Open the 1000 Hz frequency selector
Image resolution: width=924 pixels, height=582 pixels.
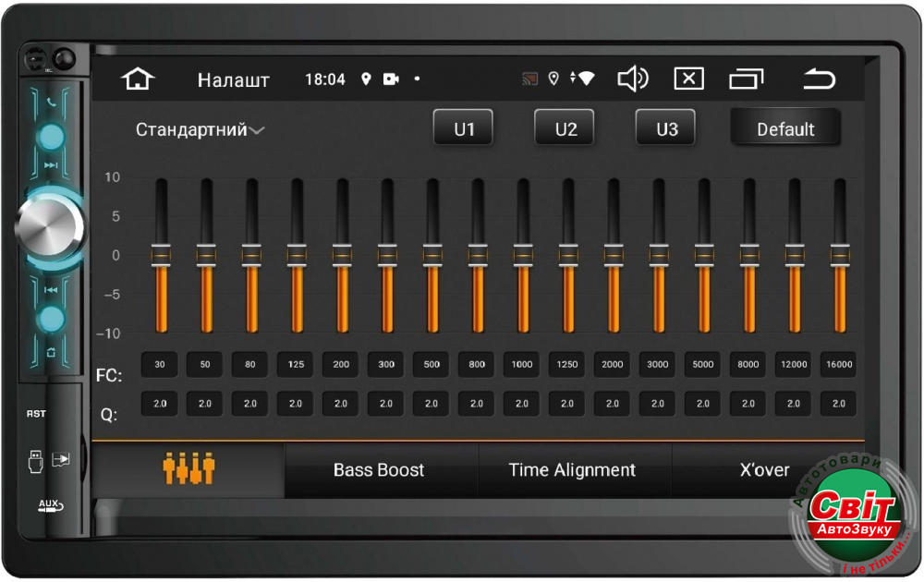522,365
